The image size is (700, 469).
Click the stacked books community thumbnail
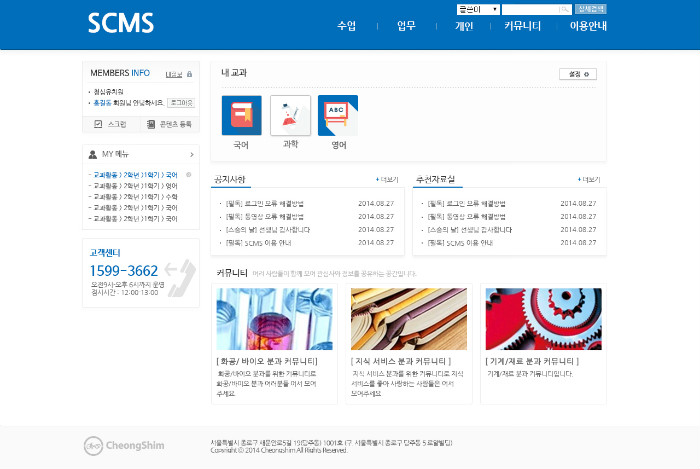pyautogui.click(x=409, y=319)
